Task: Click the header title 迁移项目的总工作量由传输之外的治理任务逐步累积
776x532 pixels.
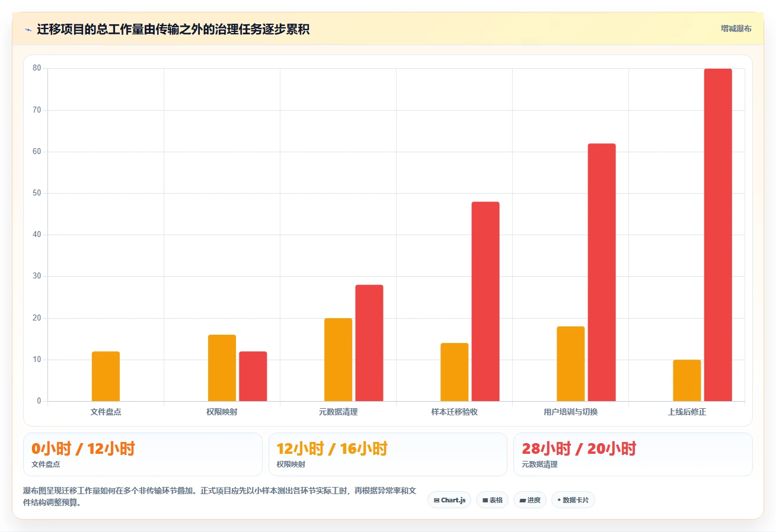Action: (x=173, y=29)
